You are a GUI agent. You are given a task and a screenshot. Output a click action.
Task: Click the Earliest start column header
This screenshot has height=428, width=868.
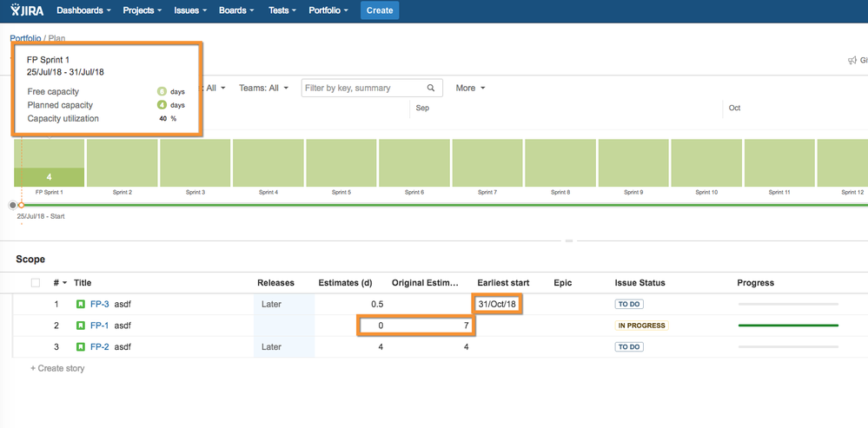click(x=503, y=282)
